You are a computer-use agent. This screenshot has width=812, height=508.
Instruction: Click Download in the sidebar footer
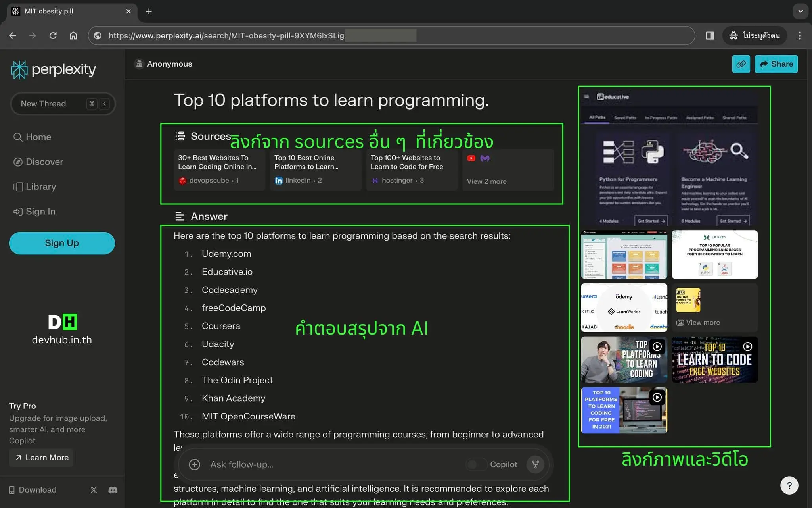(33, 490)
